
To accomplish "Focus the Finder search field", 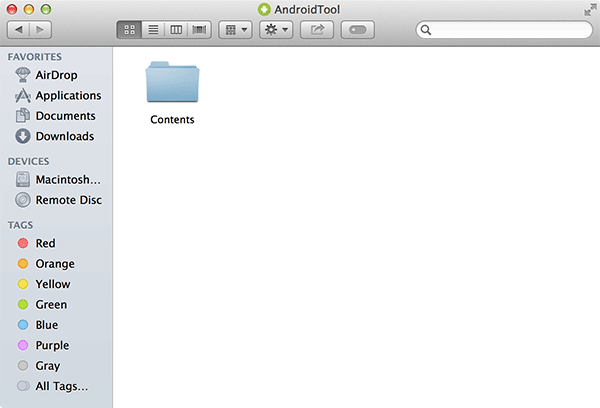I will (x=504, y=30).
